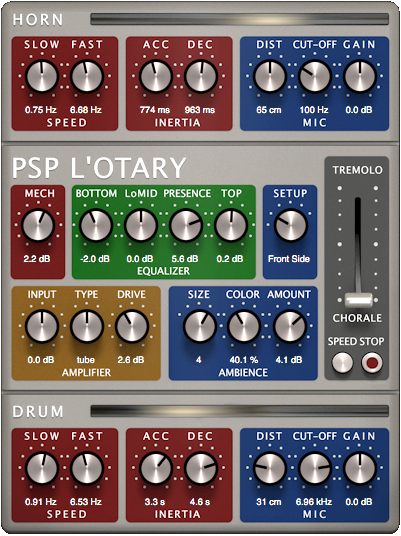Adjust the Horn ACC inertia knob
Screen dimensions: 401x536
pos(156,77)
